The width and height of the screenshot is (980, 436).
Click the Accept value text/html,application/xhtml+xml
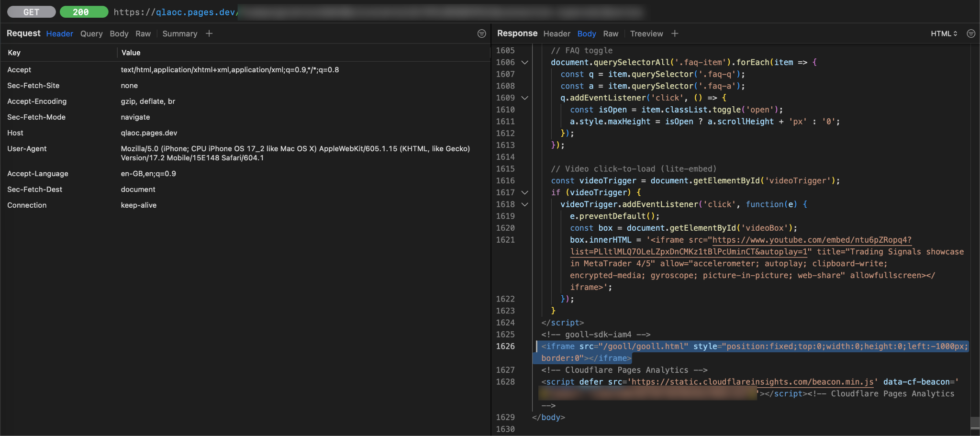(x=230, y=70)
